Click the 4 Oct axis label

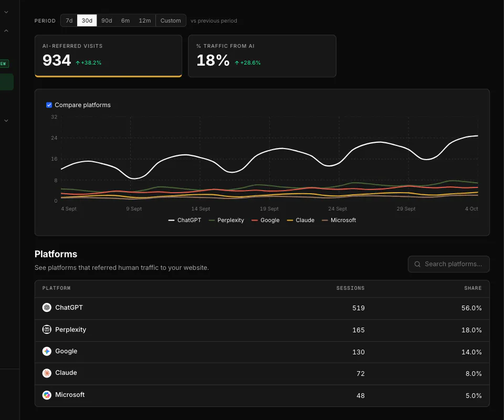click(x=471, y=208)
